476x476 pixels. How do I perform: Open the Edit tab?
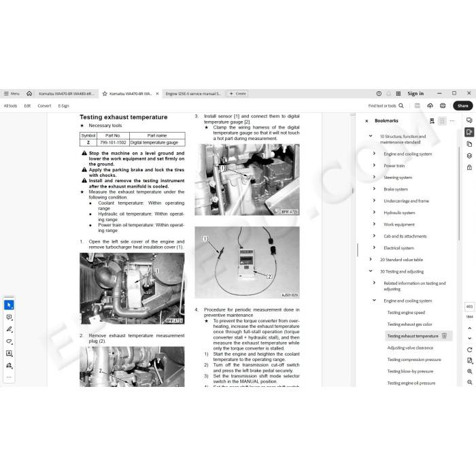click(x=27, y=105)
